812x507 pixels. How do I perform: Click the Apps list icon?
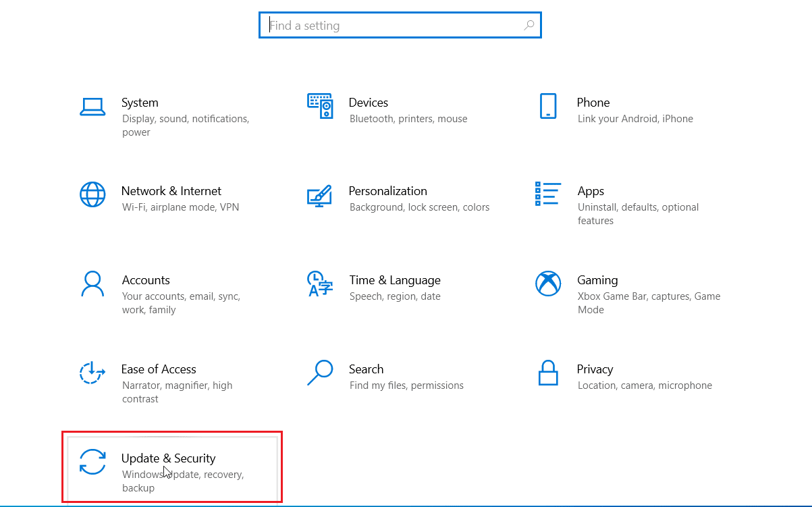point(547,193)
